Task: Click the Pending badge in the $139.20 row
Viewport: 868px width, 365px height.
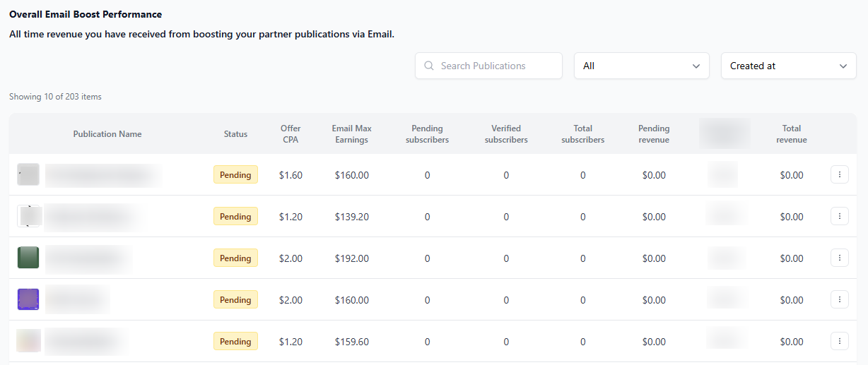Action: pos(235,217)
